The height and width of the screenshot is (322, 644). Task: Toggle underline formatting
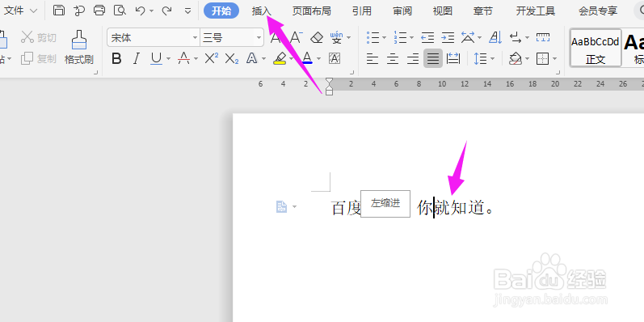[x=156, y=59]
